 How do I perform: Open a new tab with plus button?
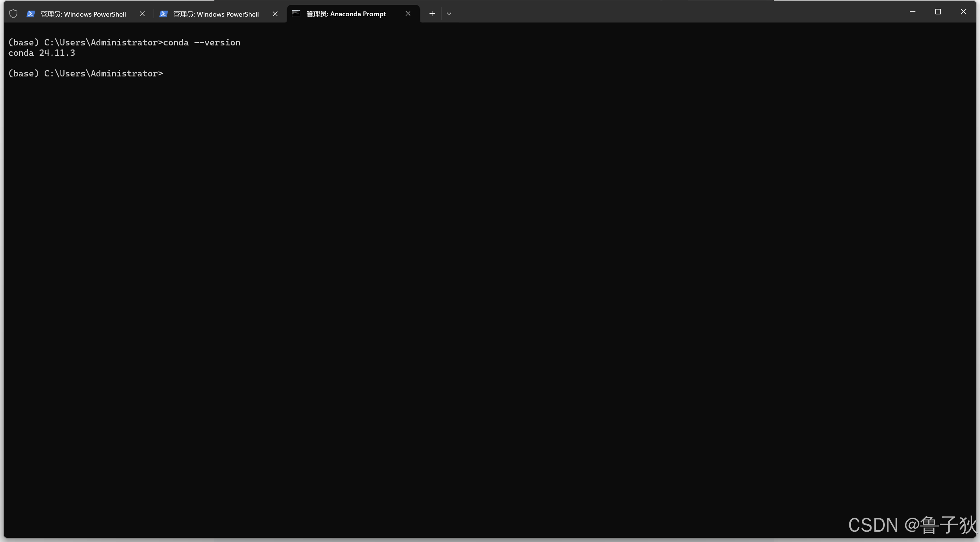pos(432,14)
